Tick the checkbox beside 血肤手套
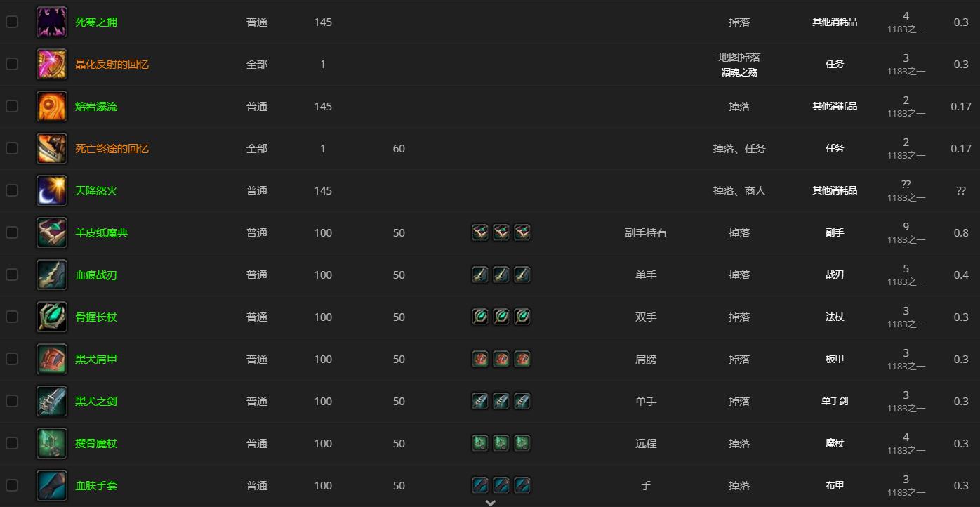 [11, 485]
